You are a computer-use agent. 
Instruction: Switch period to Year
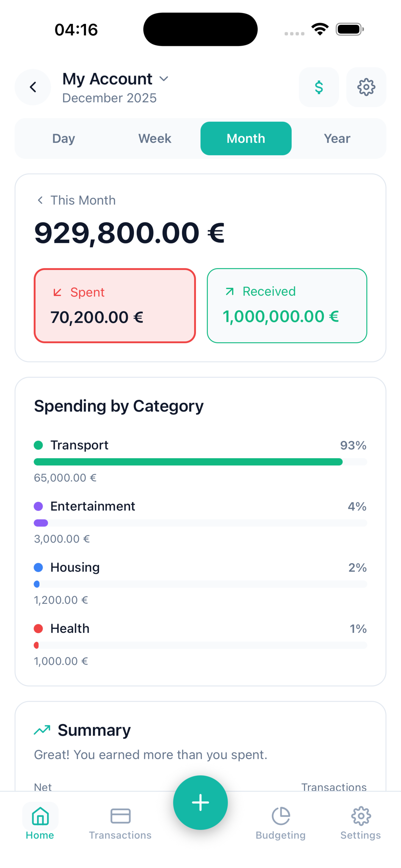tap(337, 139)
